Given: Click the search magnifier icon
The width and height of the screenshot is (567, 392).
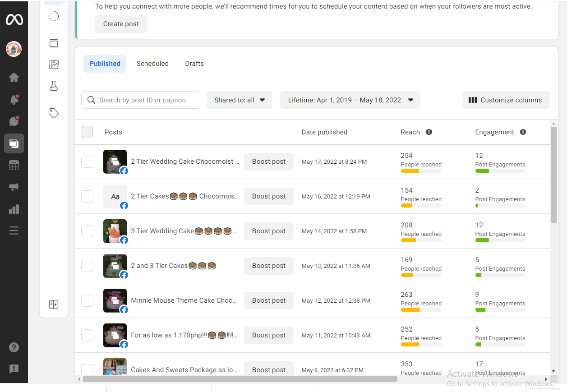Looking at the screenshot, I should pos(91,100).
